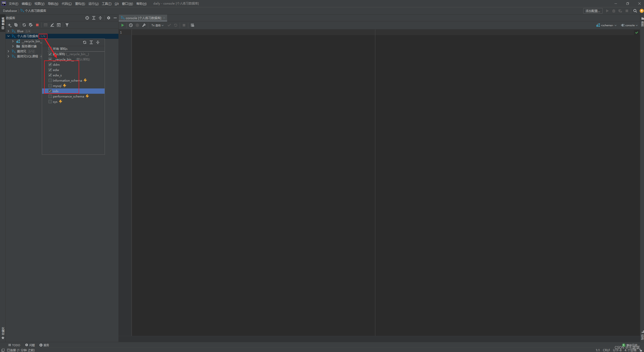Open the 导航(N) menu
The width and height of the screenshot is (644, 352).
coord(53,4)
